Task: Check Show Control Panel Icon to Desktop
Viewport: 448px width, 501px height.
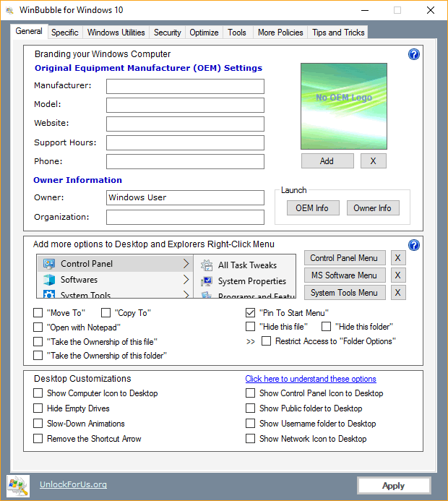Action: (250, 393)
